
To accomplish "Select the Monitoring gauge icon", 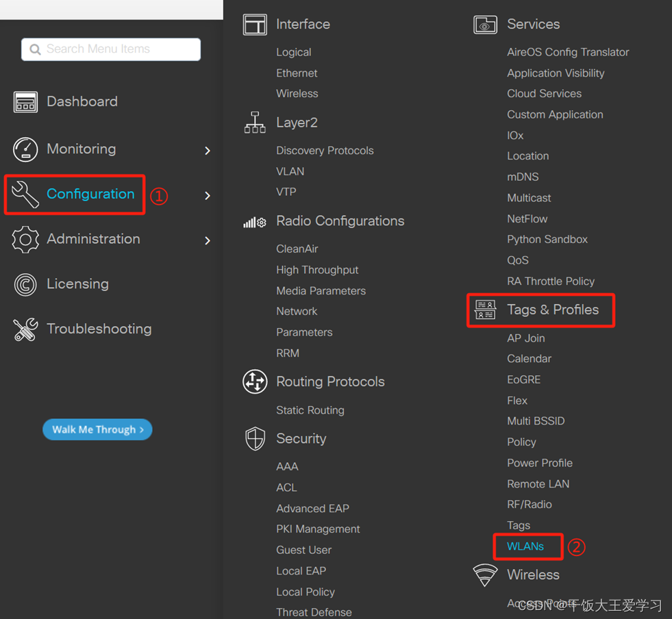I will [x=25, y=149].
